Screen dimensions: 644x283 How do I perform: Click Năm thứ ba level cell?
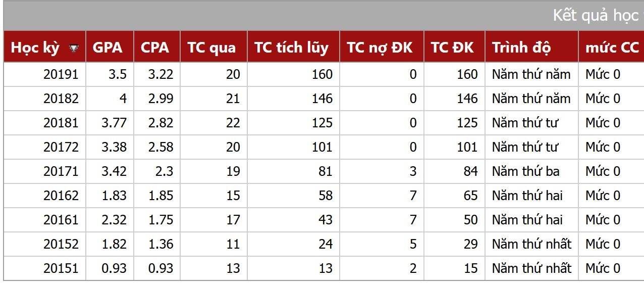click(x=525, y=171)
